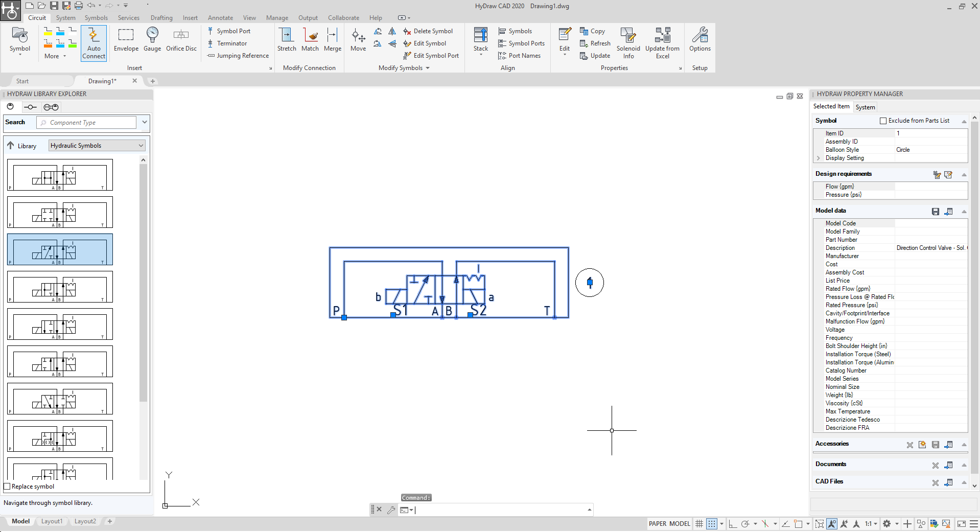980x532 pixels.
Task: Tick the Replace symbol checkbox
Action: (7, 487)
